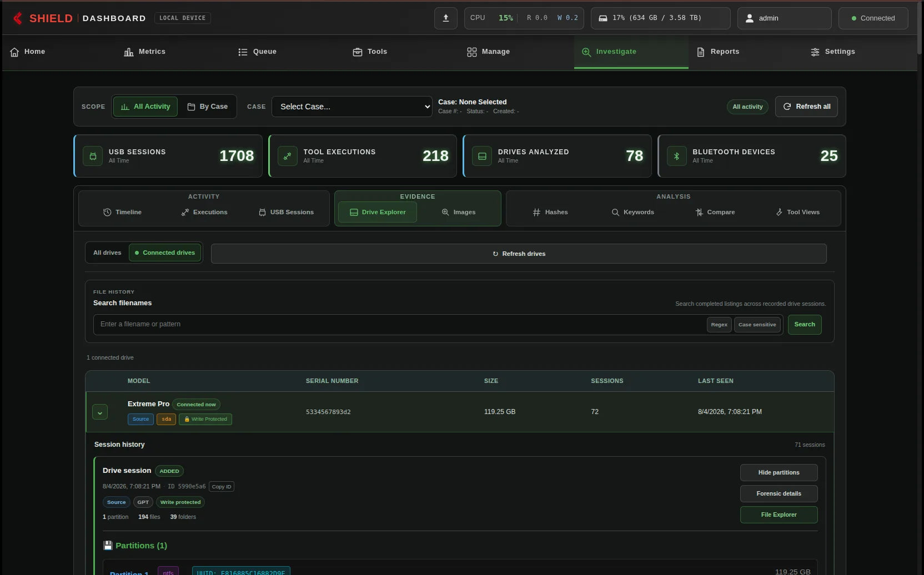Click the Tools briefcase icon
The height and width of the screenshot is (575, 924).
[358, 52]
